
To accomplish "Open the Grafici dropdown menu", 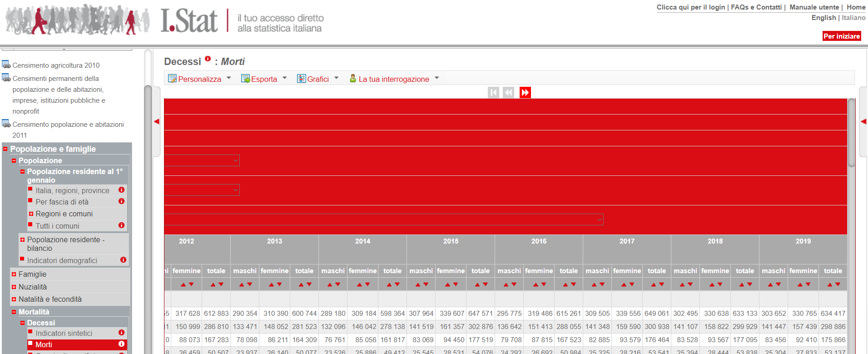I will click(x=317, y=79).
